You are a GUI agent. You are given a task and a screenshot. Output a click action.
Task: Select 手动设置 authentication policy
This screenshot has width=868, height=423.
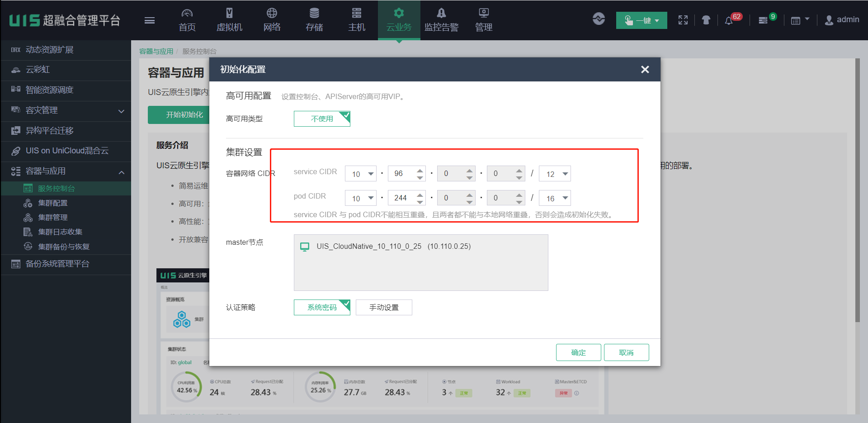tap(384, 307)
